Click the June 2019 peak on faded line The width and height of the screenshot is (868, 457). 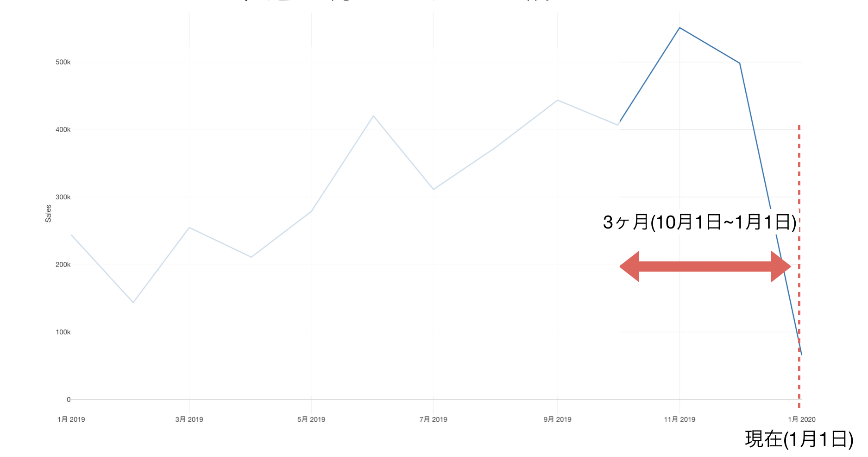pos(373,116)
